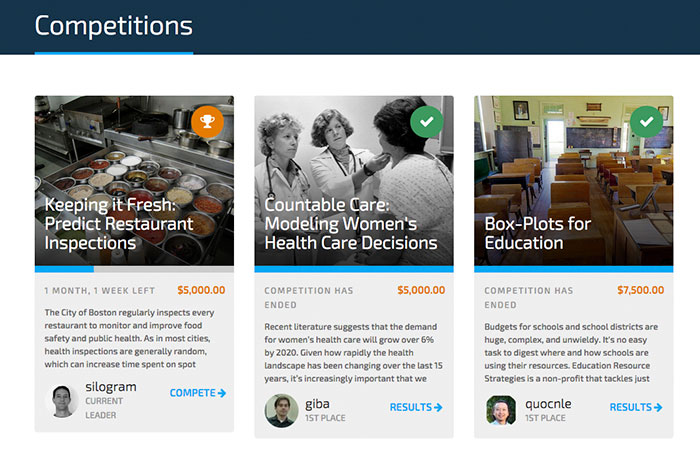The height and width of the screenshot is (453, 700).
Task: Click green checkmark badge on Countable Care
Action: [427, 121]
